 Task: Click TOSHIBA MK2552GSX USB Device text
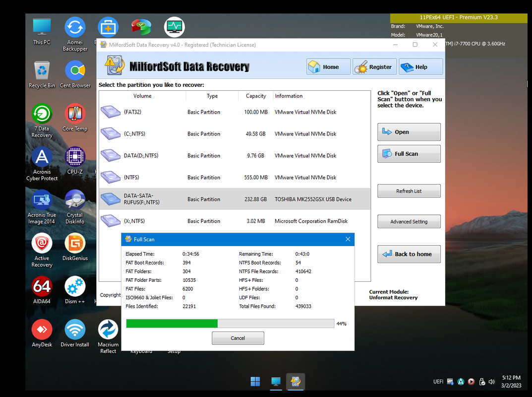[313, 199]
